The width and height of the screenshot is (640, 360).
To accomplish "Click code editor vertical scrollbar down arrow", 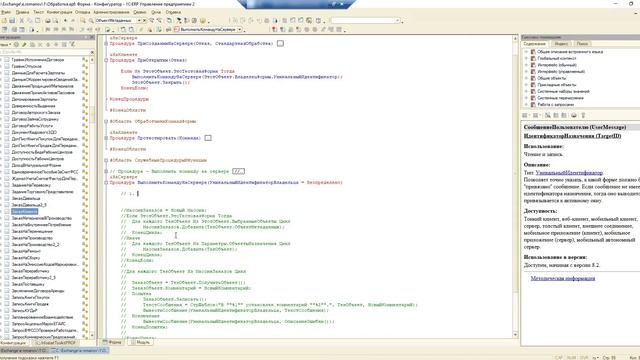I will [x=515, y=335].
